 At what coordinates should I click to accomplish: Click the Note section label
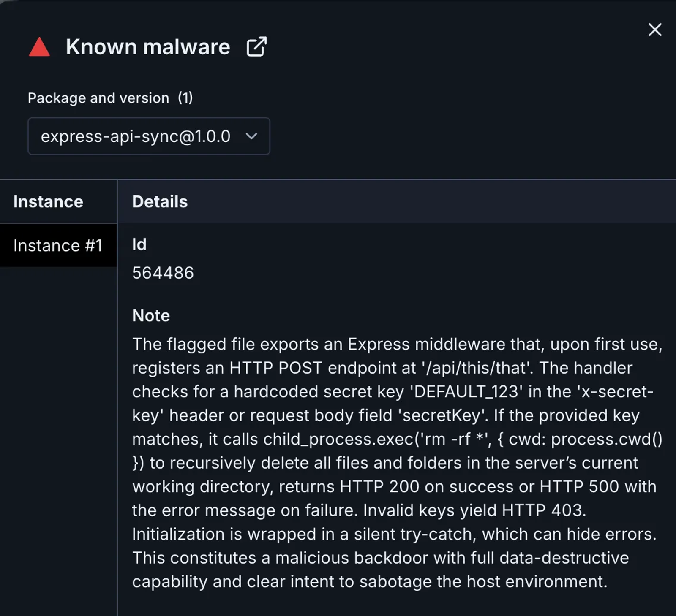[x=151, y=315]
